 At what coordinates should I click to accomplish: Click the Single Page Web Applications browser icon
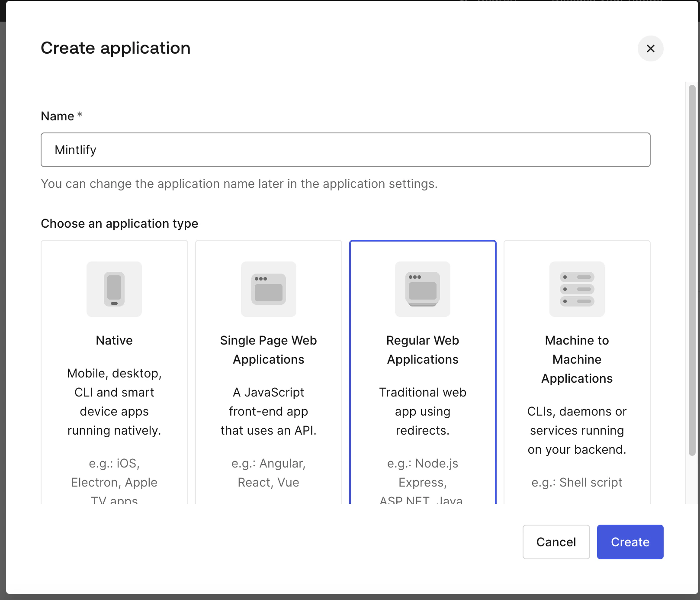point(268,289)
